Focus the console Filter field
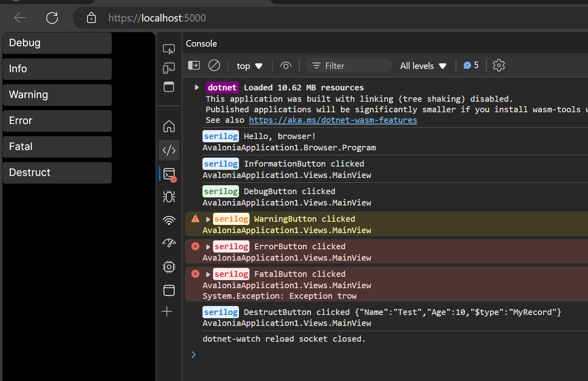This screenshot has width=588, height=381. click(348, 66)
